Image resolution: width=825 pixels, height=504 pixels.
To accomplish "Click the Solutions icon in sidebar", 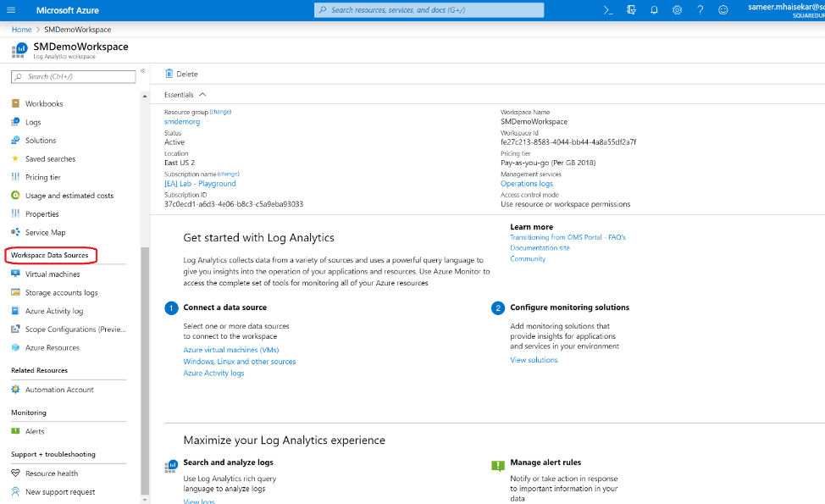I will pos(16,141).
